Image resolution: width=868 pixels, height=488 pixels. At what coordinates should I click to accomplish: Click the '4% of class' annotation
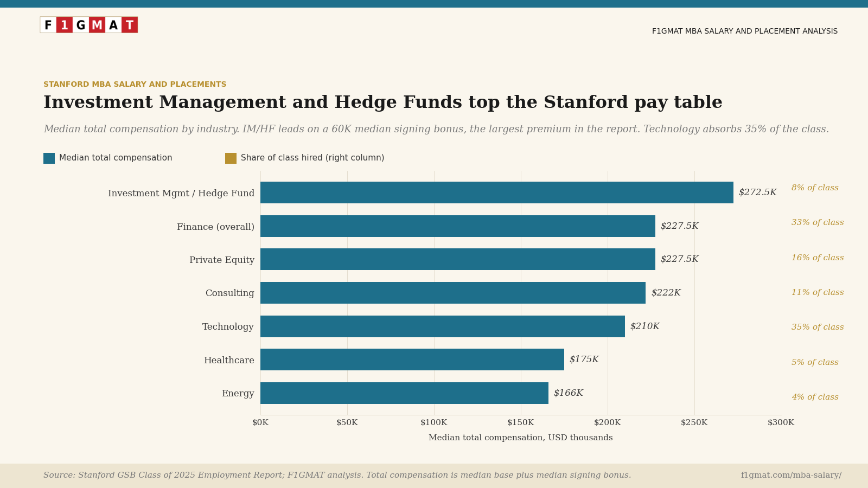815,397
